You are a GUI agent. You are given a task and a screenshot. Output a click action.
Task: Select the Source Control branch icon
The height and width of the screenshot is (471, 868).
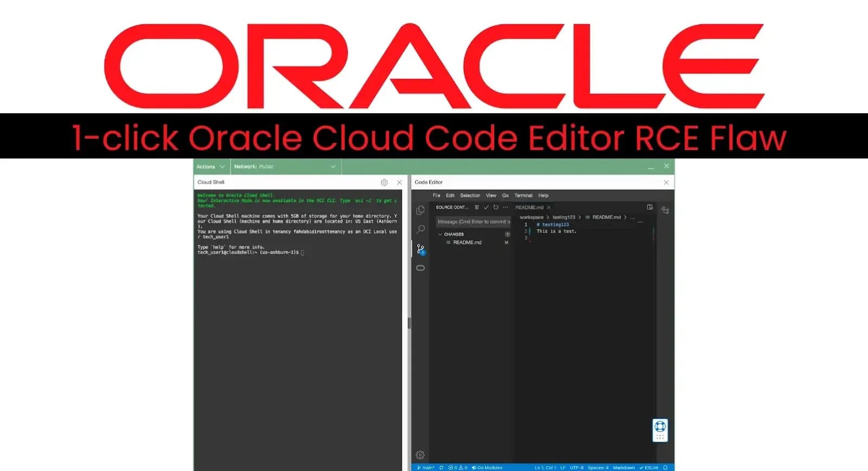point(420,249)
